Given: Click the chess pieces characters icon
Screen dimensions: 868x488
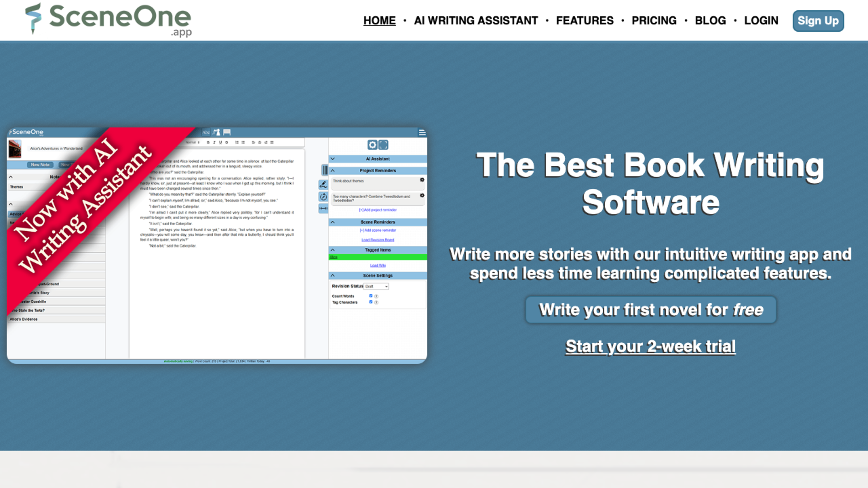Looking at the screenshot, I should 216,132.
